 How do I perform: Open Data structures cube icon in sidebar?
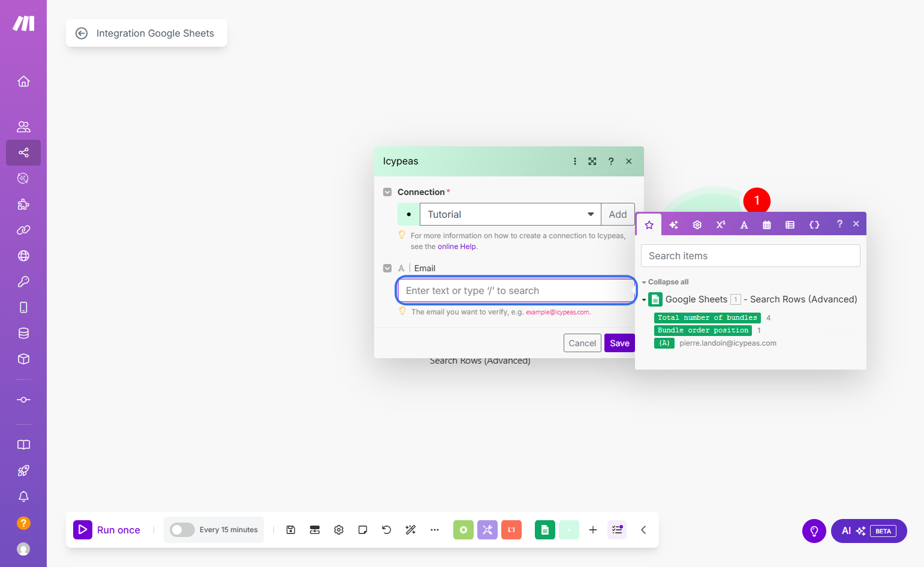click(x=23, y=359)
